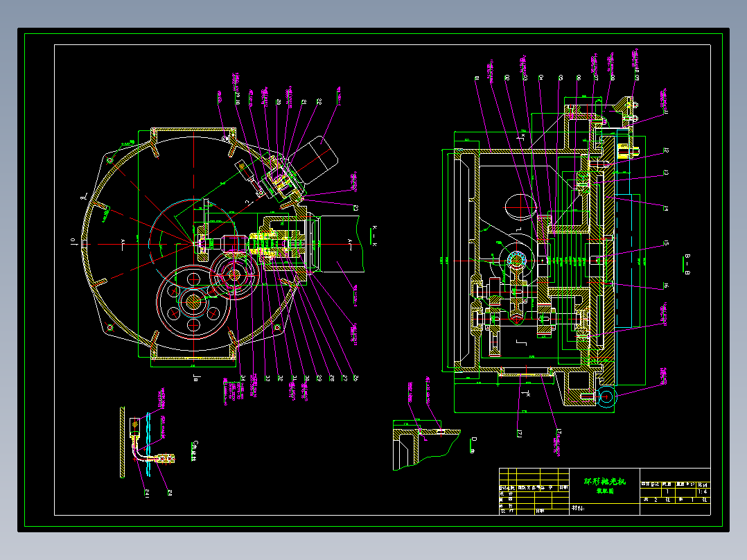
Task: Click the '装配图' subtitle in title block
Action: tap(604, 491)
